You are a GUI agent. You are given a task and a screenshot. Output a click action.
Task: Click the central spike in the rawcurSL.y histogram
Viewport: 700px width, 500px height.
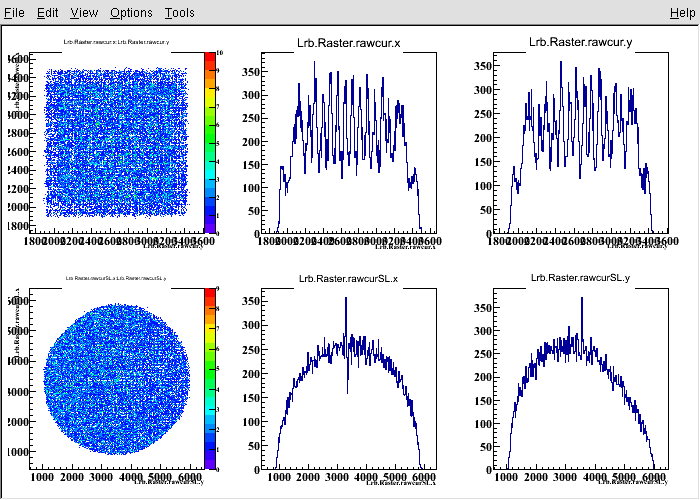click(582, 321)
